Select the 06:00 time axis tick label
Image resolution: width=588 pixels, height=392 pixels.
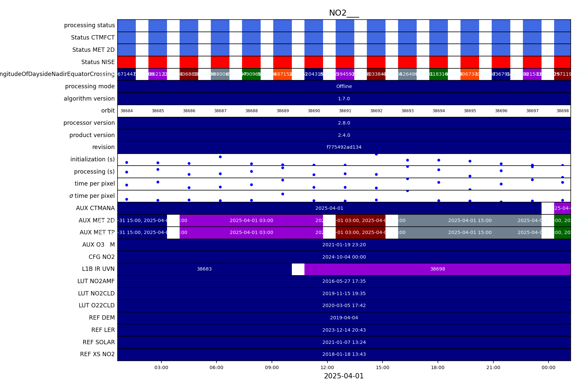click(x=216, y=367)
